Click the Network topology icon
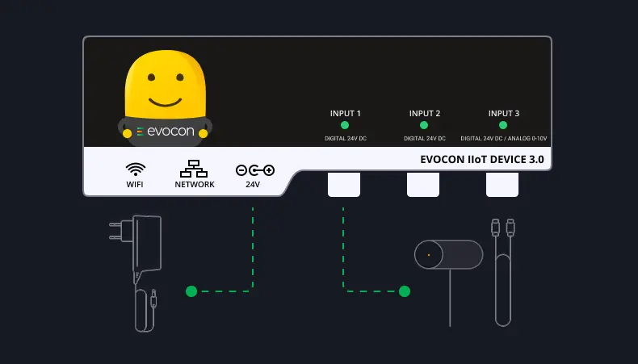Screen dimensions: 638x364 point(194,169)
